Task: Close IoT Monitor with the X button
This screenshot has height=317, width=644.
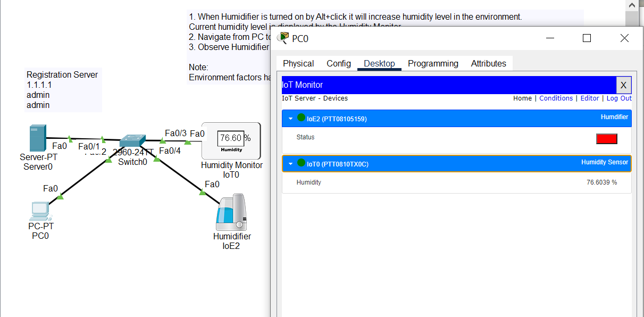Action: tap(623, 85)
